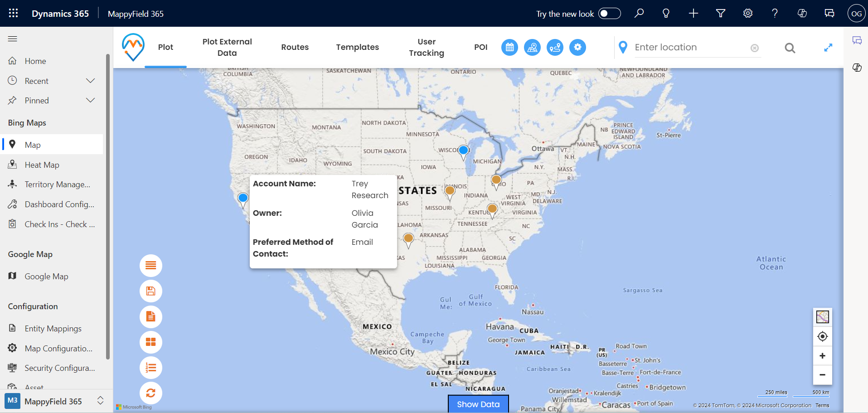Zoom out the map with the minus button
Viewport: 868px width, 413px height.
822,375
